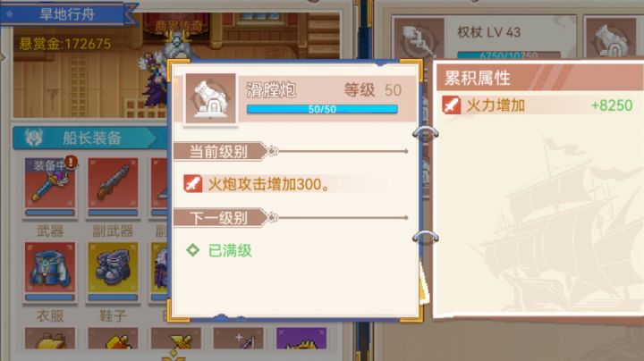This screenshot has height=361, width=644.
Task: Click the red firepower icon by 火力增加
Action: coord(452,105)
